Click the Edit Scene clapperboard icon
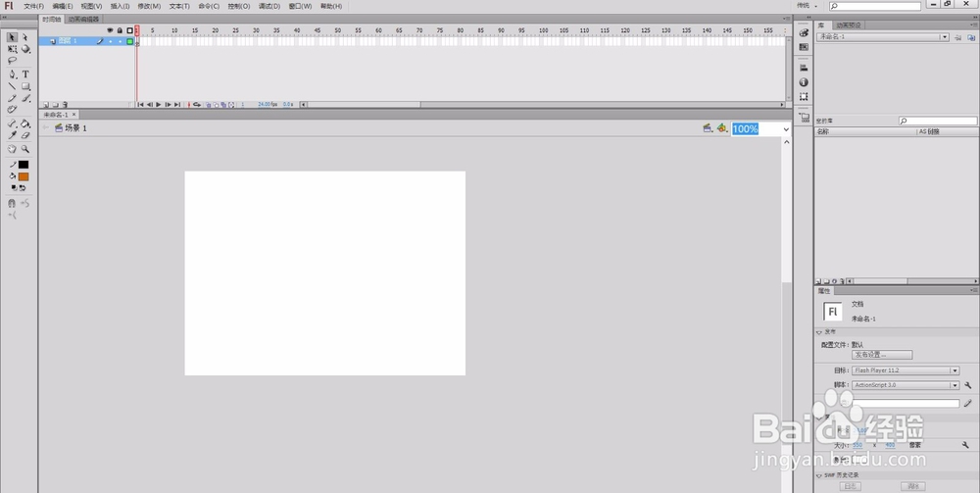Viewport: 980px width, 493px height. coord(708,128)
